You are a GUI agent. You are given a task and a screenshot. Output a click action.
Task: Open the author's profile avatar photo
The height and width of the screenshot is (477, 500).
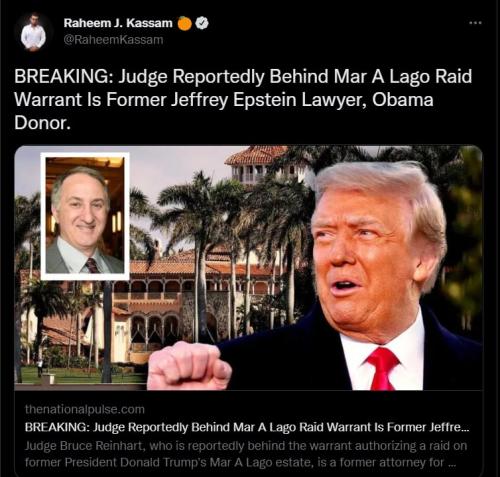click(x=33, y=32)
